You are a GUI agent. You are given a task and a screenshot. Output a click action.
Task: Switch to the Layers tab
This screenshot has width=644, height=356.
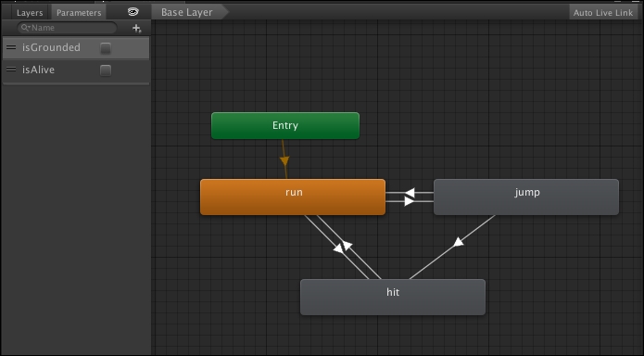pos(30,13)
